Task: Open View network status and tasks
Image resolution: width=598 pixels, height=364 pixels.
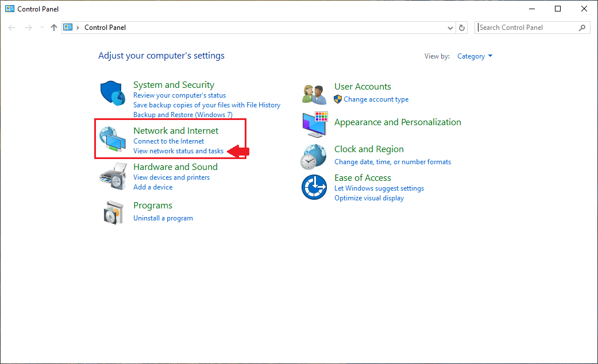Action: (x=178, y=151)
